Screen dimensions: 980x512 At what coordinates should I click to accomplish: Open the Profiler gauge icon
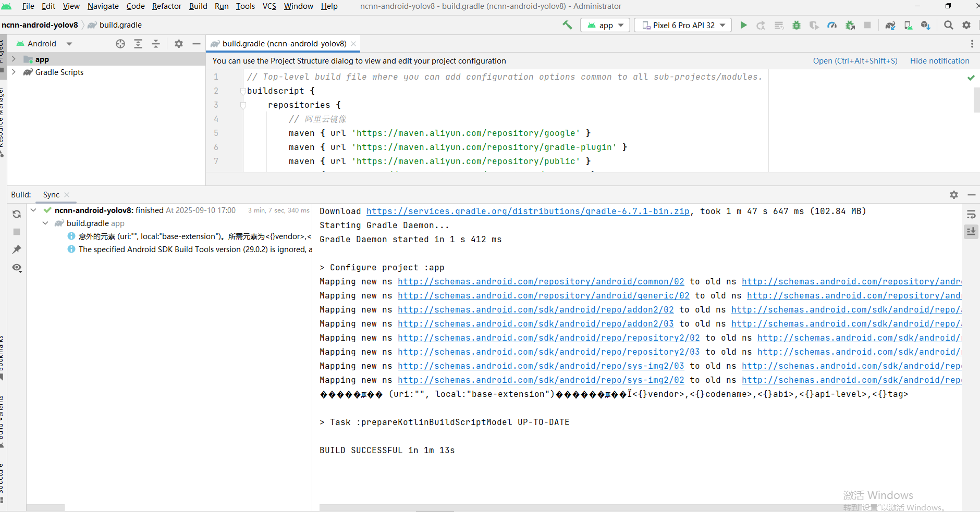coord(832,25)
